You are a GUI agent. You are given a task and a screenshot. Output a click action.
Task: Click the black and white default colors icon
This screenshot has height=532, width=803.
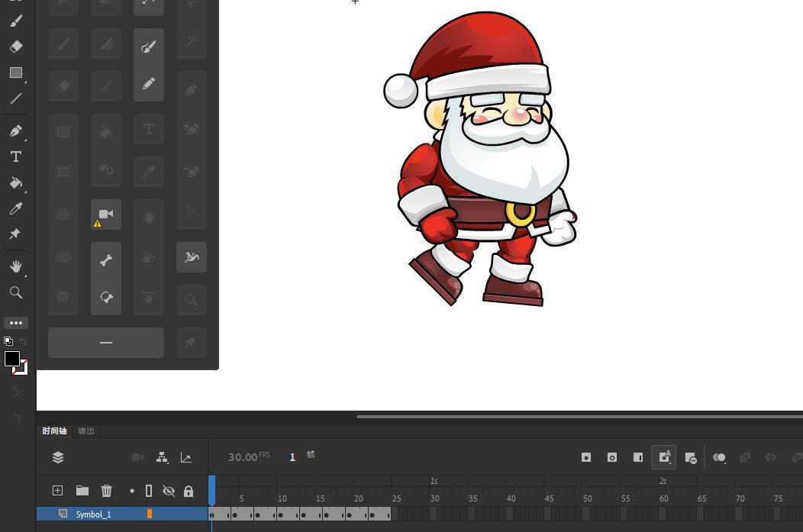(x=8, y=341)
